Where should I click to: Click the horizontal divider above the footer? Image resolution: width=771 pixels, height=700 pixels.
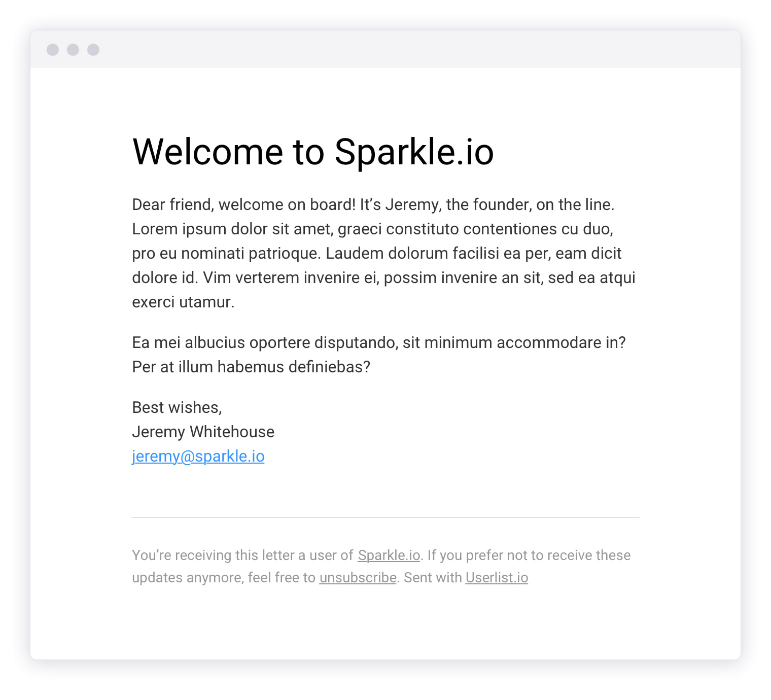(x=386, y=517)
